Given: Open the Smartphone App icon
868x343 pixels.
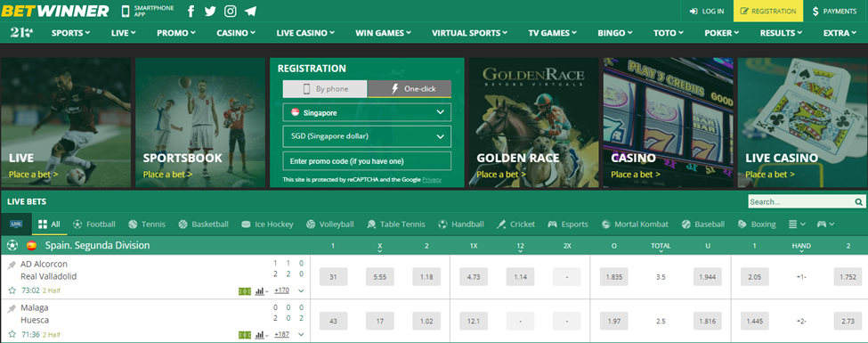Looking at the screenshot, I should coord(126,11).
